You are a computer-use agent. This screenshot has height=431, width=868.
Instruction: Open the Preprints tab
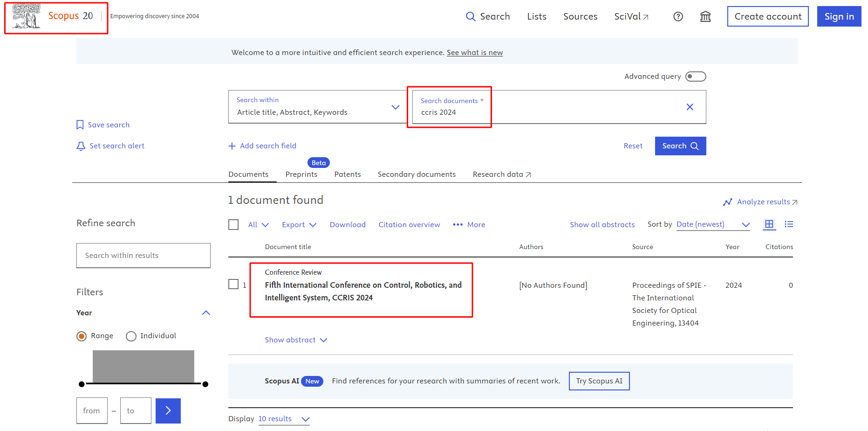pyautogui.click(x=301, y=174)
